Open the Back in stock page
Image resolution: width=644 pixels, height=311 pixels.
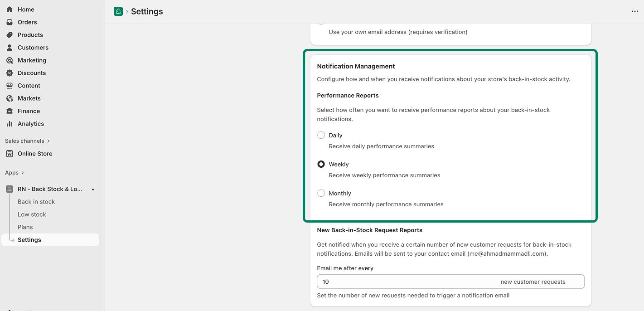(36, 202)
